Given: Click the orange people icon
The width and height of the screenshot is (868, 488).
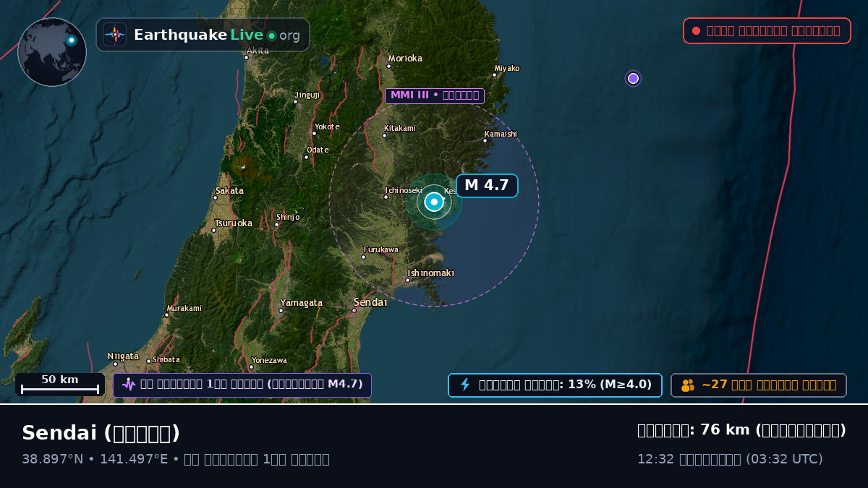Looking at the screenshot, I should [x=688, y=385].
